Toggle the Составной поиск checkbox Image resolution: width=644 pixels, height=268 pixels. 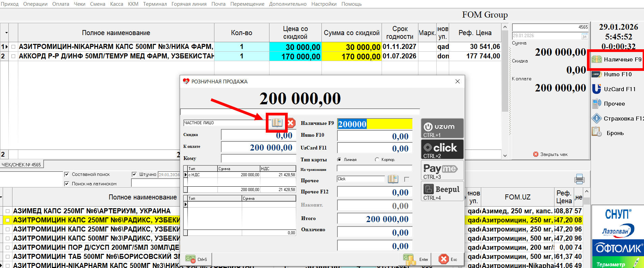67,174
